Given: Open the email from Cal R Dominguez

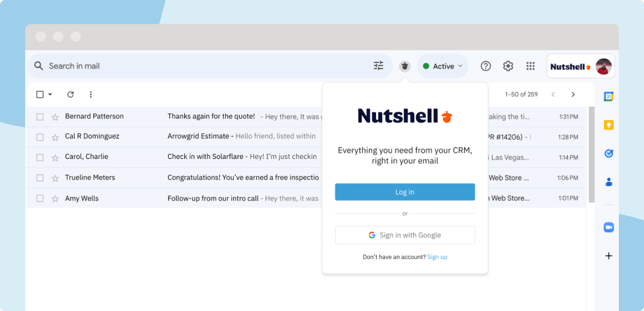Looking at the screenshot, I should [x=198, y=136].
